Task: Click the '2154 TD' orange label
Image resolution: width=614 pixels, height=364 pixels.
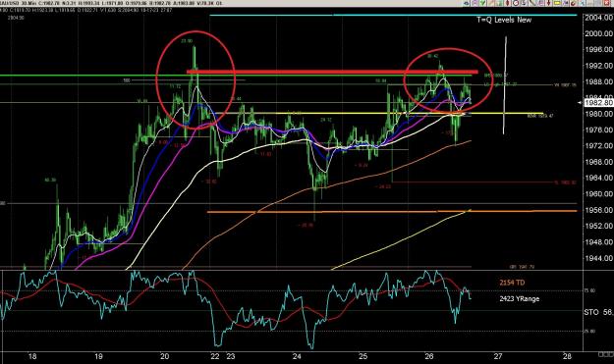Action: click(512, 283)
